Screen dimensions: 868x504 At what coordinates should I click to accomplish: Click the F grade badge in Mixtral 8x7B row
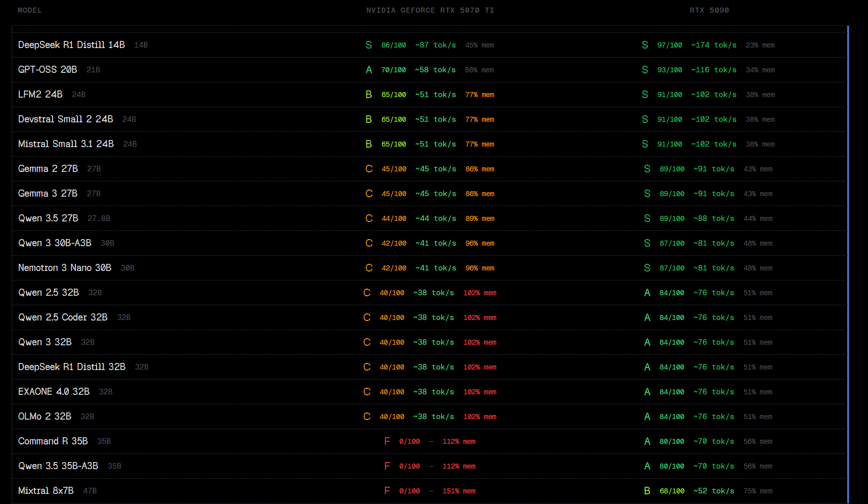pos(387,491)
